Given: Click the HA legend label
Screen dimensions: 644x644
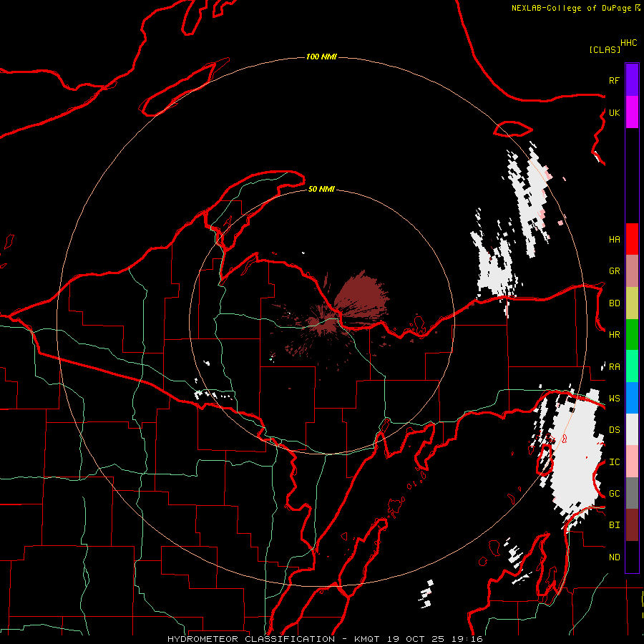Looking at the screenshot, I should point(614,239).
